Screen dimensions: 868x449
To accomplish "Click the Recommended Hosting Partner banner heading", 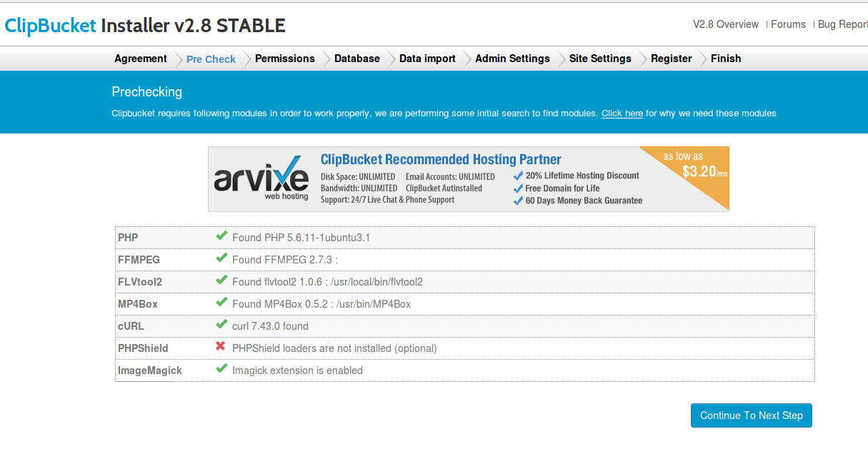I will [x=441, y=159].
